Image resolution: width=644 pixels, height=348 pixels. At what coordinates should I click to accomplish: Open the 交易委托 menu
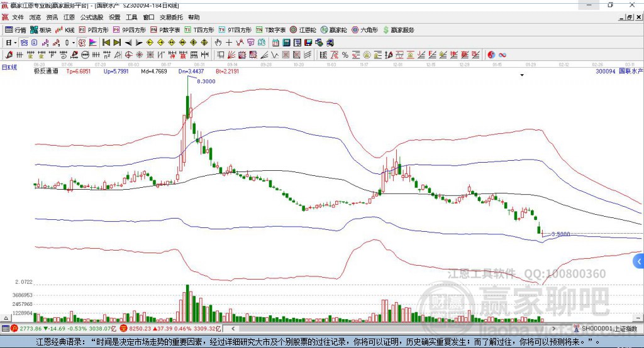pyautogui.click(x=171, y=17)
